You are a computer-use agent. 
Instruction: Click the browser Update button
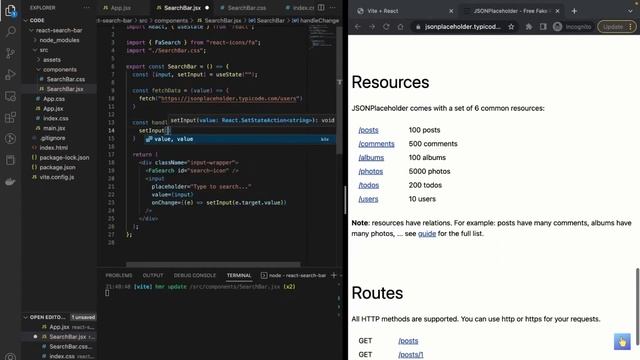pos(616,27)
